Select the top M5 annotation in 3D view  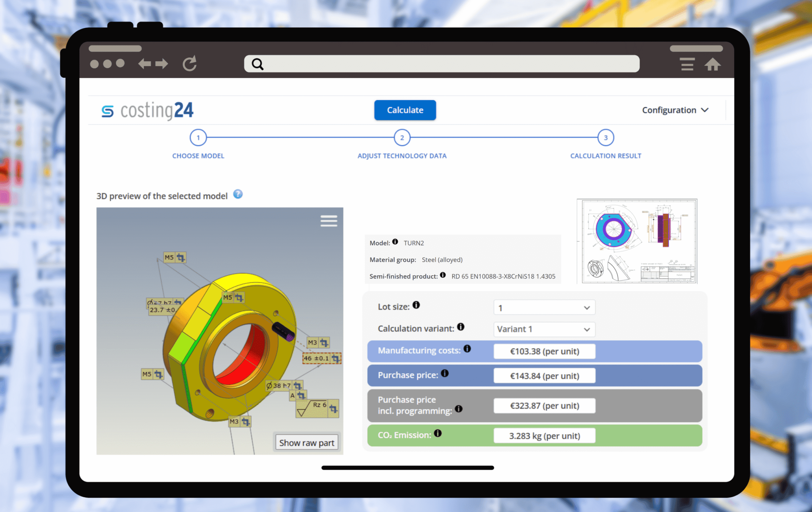coord(175,257)
